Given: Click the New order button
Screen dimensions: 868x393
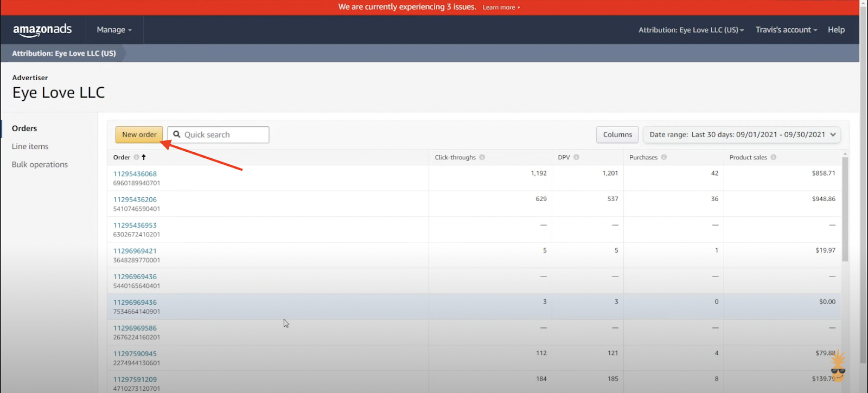Looking at the screenshot, I should tap(139, 134).
